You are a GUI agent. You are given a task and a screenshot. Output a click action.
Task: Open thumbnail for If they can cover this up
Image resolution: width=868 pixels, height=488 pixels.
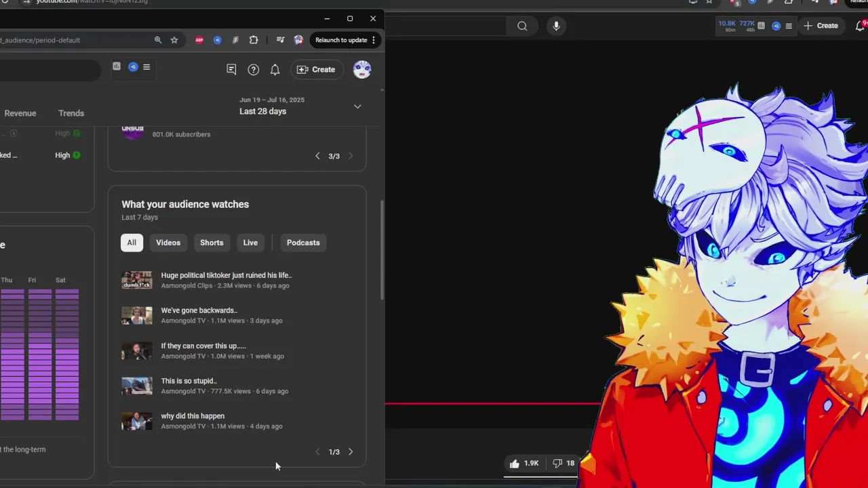click(137, 350)
